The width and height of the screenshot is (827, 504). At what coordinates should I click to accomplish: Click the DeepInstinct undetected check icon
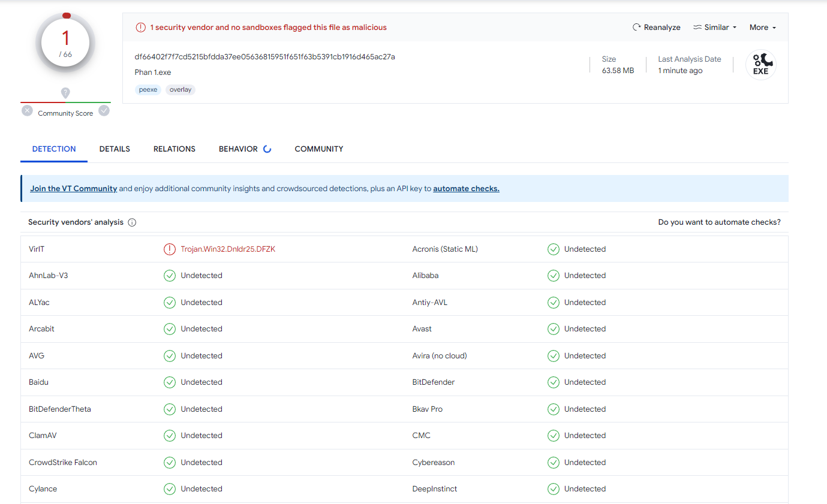click(x=554, y=489)
